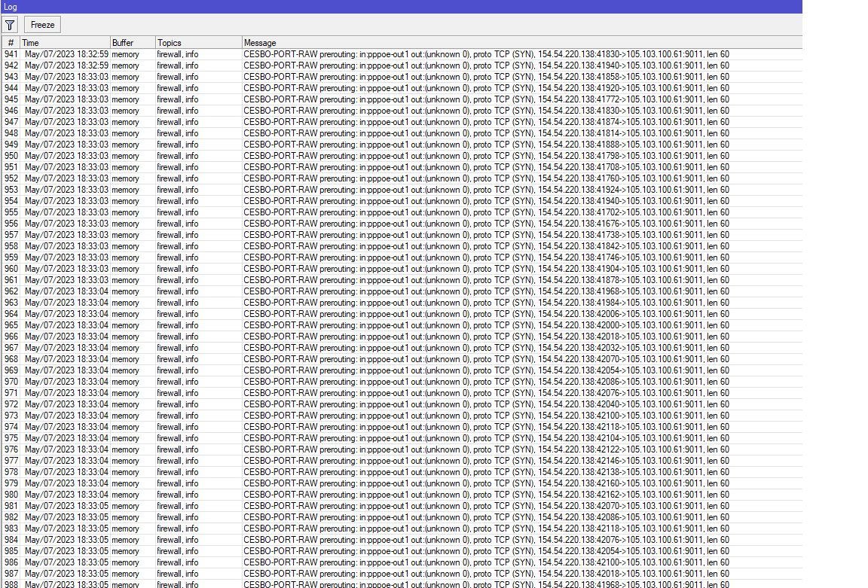Click time cell in row 984
The height and width of the screenshot is (588, 868).
pos(66,539)
